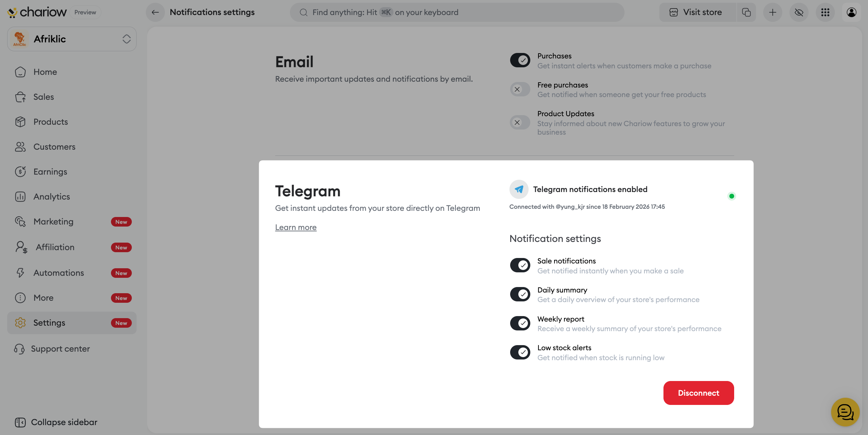
Task: Toggle the hidden-eye privacy icon
Action: coord(799,12)
